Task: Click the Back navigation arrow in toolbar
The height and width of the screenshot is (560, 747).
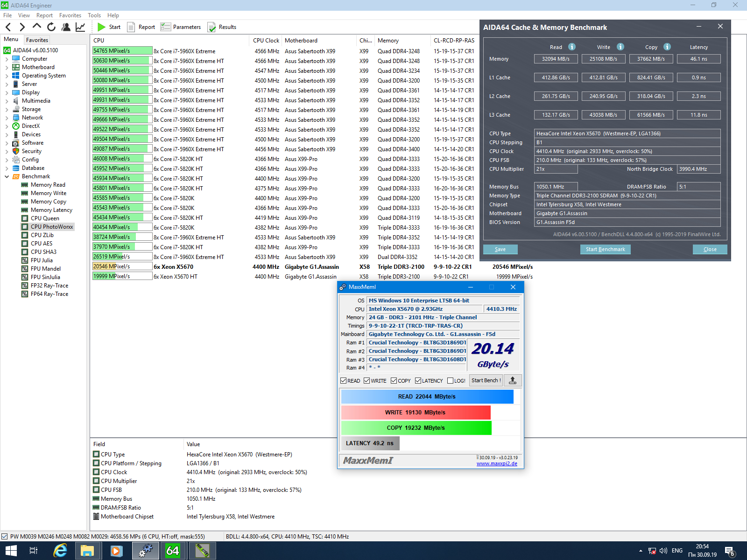Action: pos(8,27)
